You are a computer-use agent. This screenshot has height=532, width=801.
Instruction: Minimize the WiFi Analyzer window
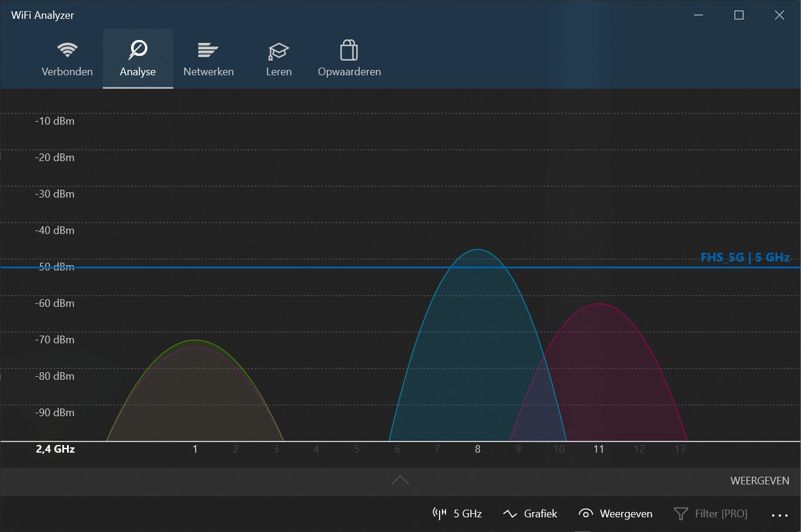[699, 15]
